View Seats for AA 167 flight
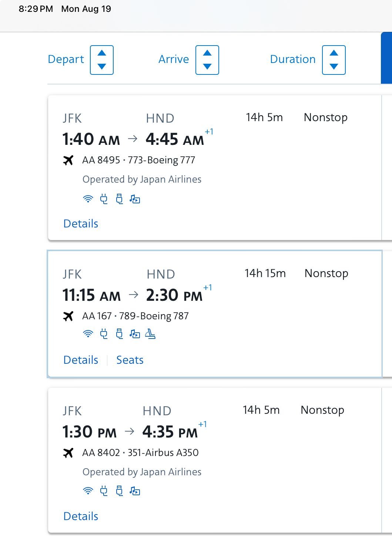392x536 pixels. [x=130, y=360]
